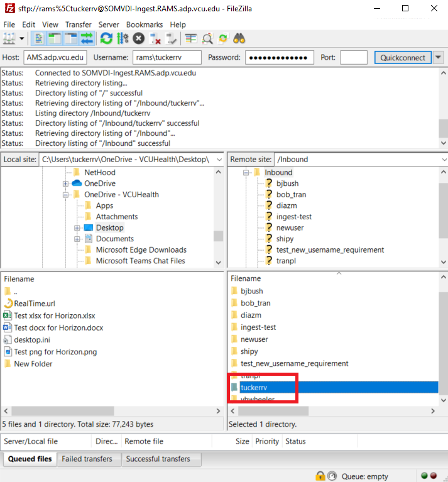The height and width of the screenshot is (482, 448).
Task: Open the Bookmarks menu
Action: click(145, 25)
